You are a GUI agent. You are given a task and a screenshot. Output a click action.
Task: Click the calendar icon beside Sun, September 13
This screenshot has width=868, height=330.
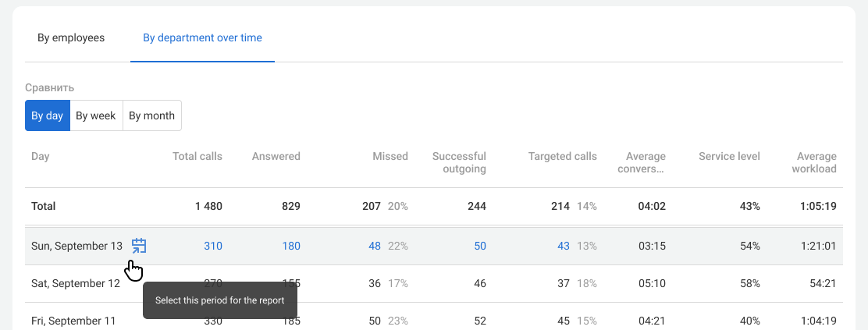139,246
